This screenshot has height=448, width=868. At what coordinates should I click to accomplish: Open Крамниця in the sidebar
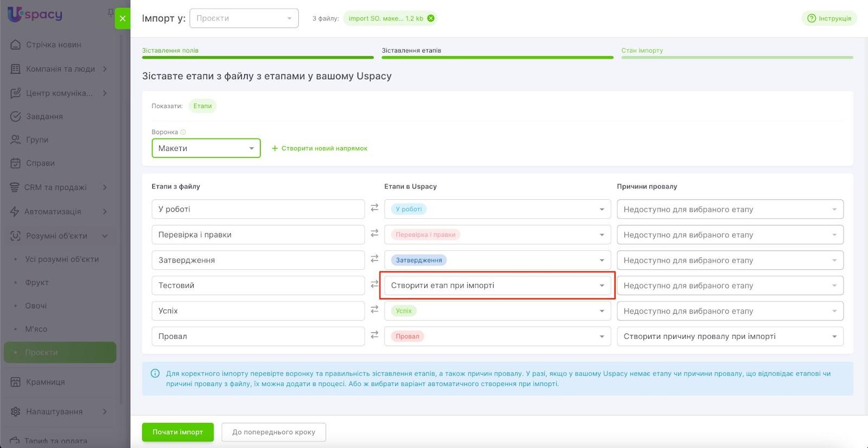(46, 382)
